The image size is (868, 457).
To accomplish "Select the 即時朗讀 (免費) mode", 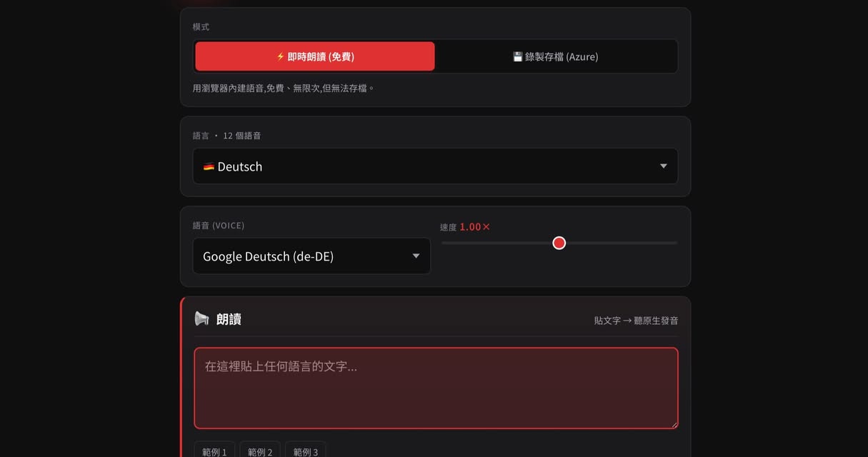I will [315, 56].
